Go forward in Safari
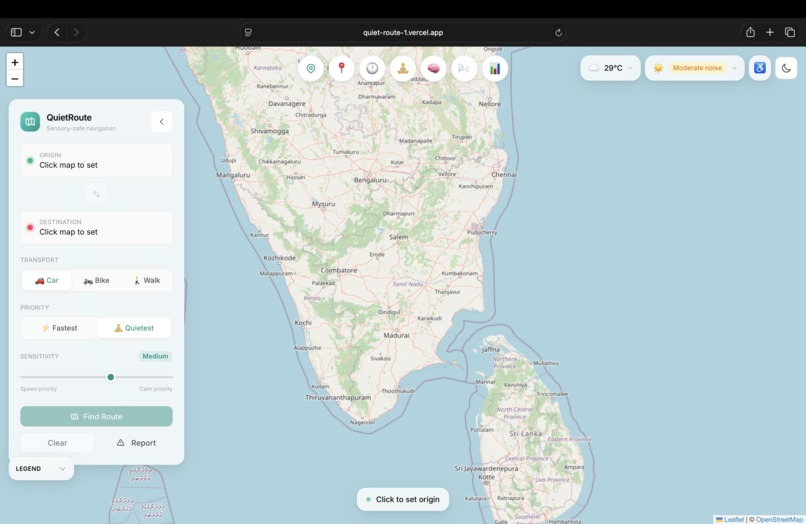 [x=76, y=32]
